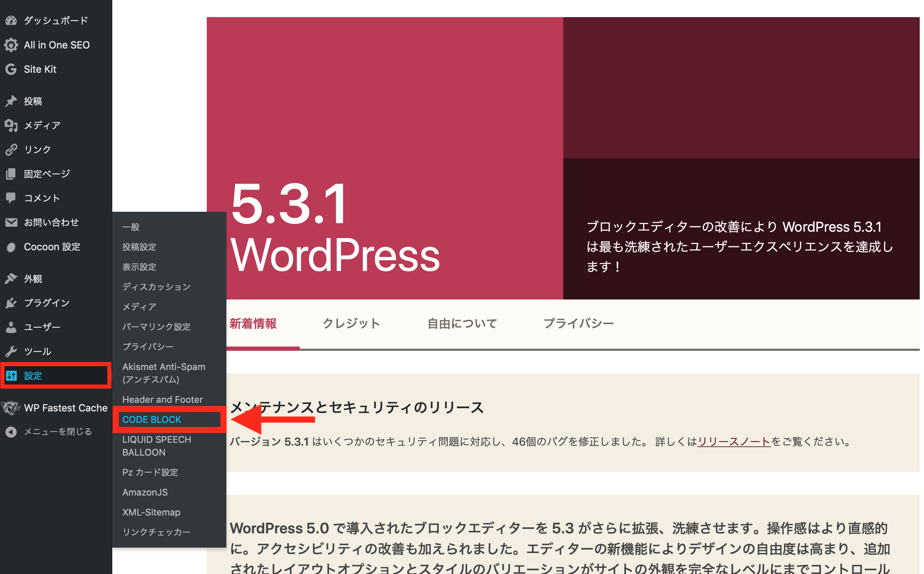Click the envelope icon beside お問い合わせ
The width and height of the screenshot is (924, 574).
coord(11,222)
